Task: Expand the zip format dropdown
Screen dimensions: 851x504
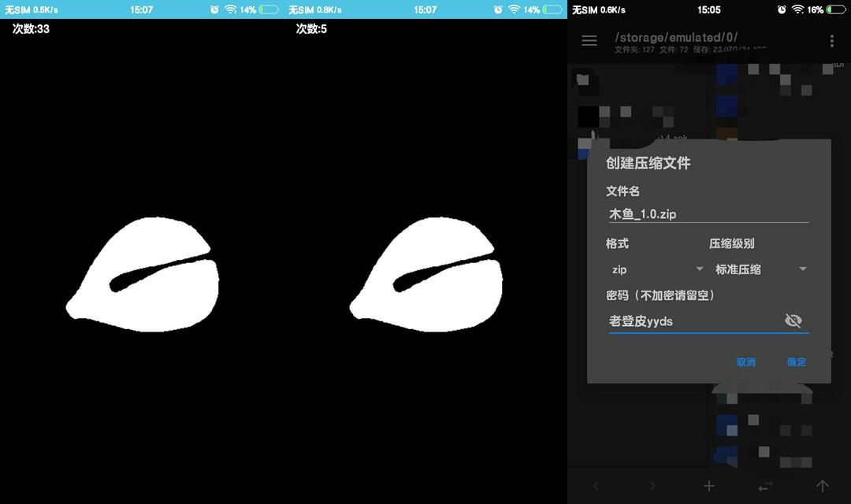Action: [x=657, y=269]
